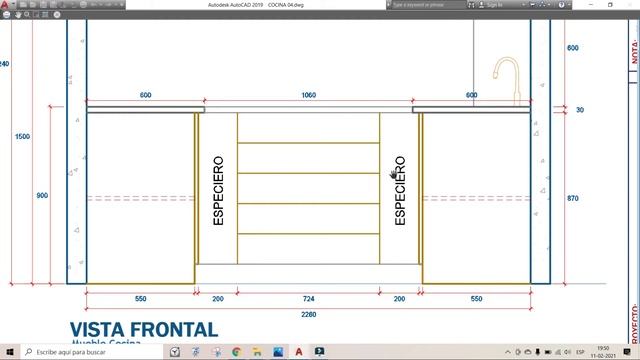
Task: Click the Save icon in Quick Access Toolbar
Action: click(43, 4)
